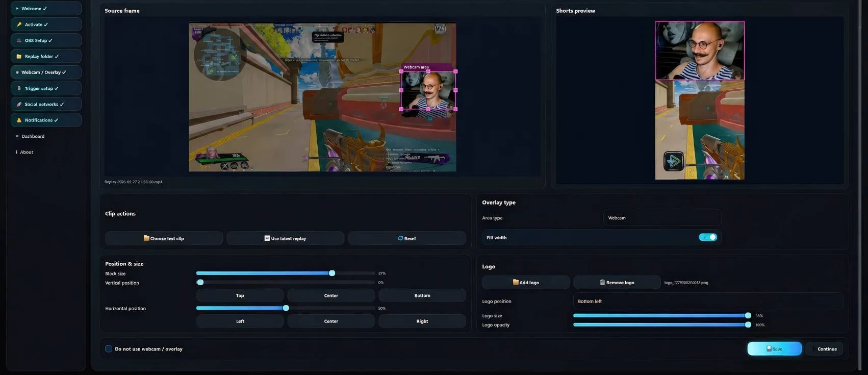This screenshot has width=868, height=375.
Task: Check Do not use webcam / overlay
Action: tap(109, 349)
